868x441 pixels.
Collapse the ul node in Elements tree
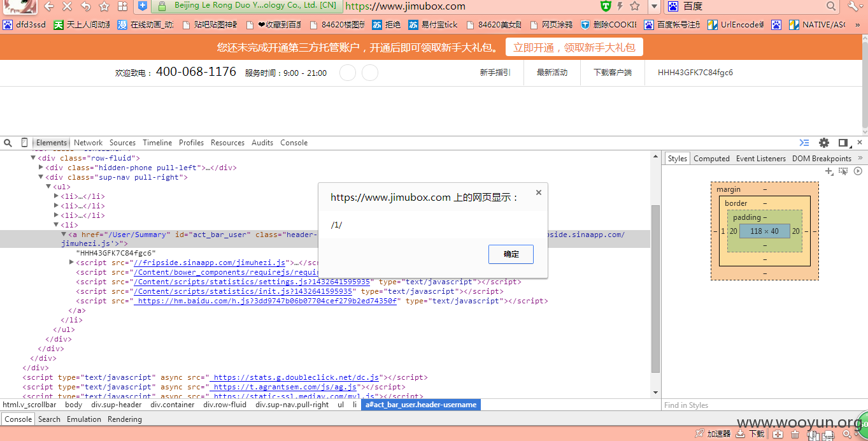[x=48, y=187]
